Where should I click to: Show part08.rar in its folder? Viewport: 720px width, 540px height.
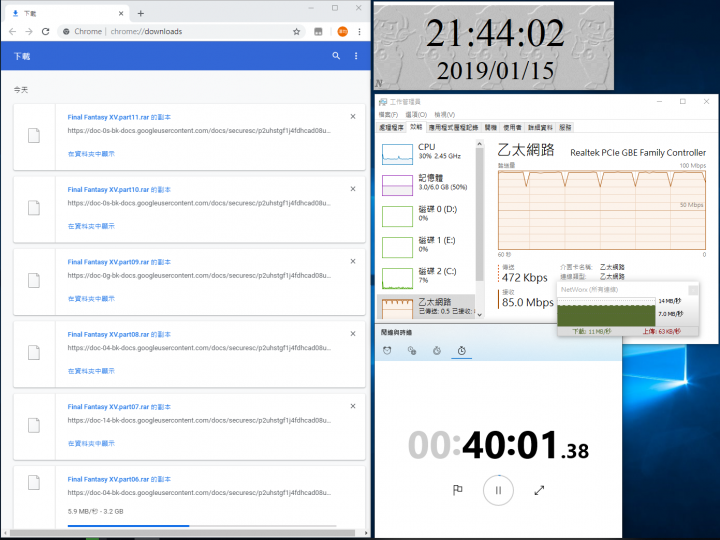coord(91,371)
